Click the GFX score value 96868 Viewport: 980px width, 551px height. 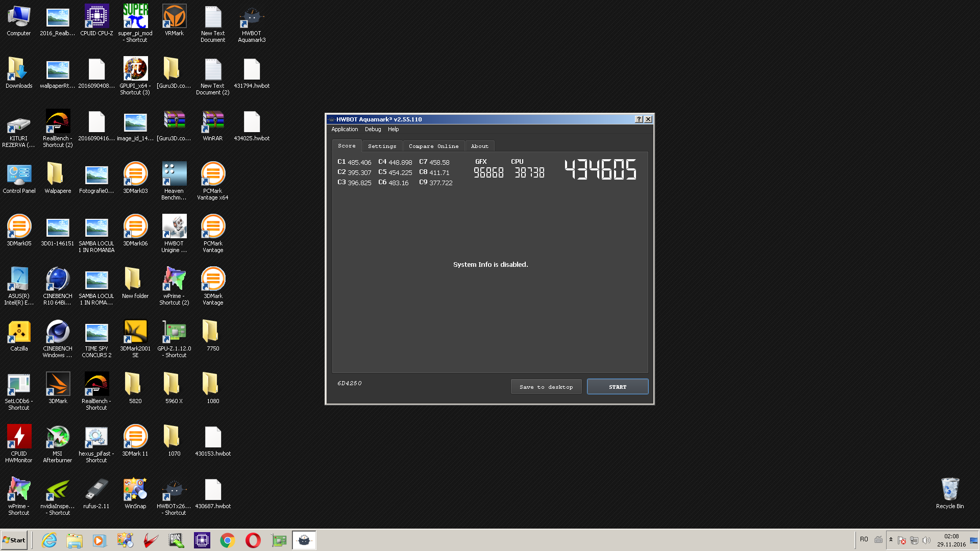point(488,173)
